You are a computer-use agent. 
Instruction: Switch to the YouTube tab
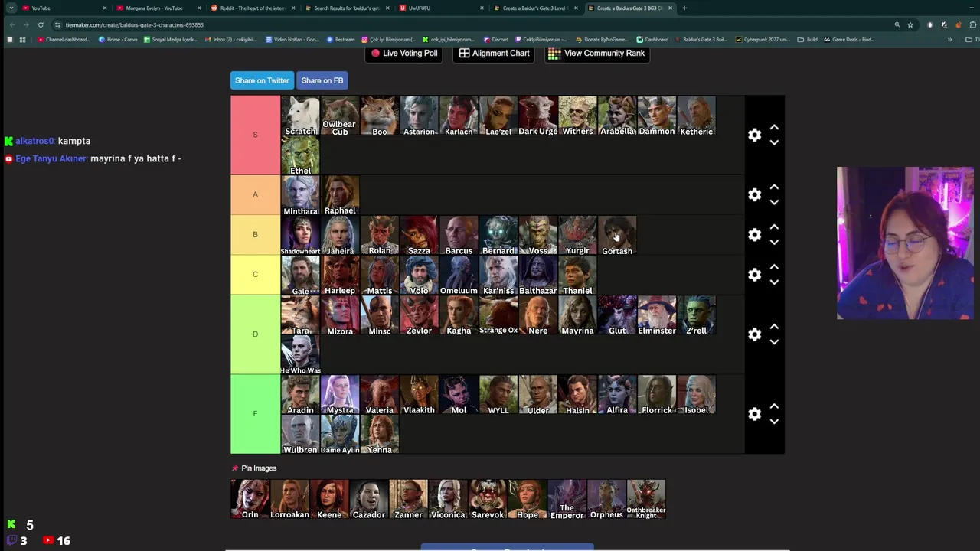63,8
